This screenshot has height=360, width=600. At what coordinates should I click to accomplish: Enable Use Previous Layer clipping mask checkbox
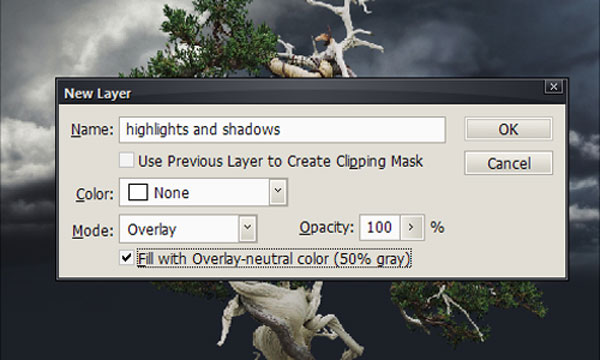[x=126, y=160]
